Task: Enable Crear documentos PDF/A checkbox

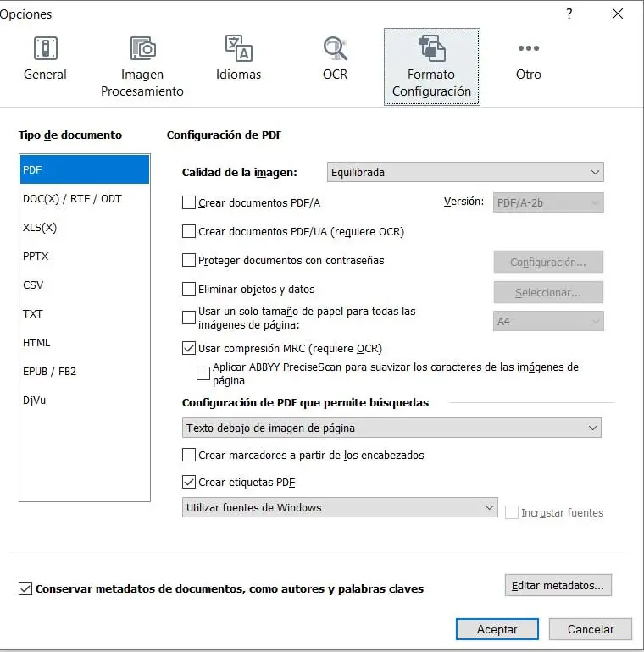Action: [189, 202]
